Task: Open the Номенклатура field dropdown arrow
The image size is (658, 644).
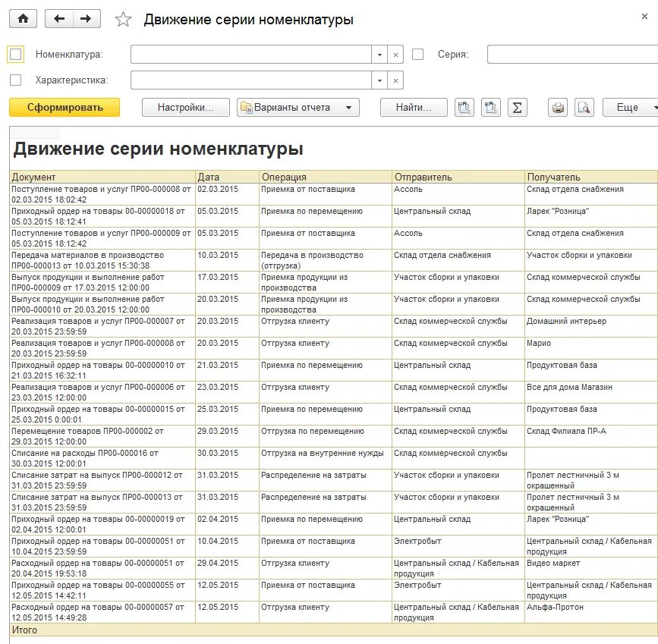Action: [379, 55]
